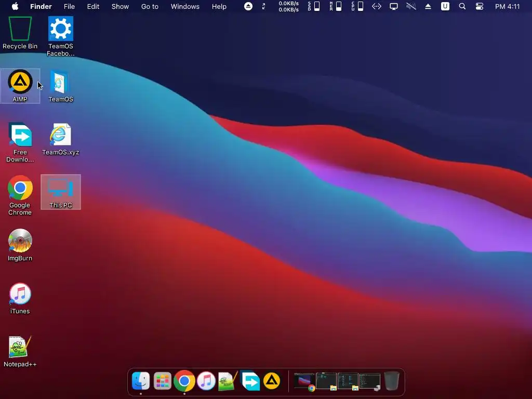
Task: Select the Google Chrome desktop icon
Action: 20,195
